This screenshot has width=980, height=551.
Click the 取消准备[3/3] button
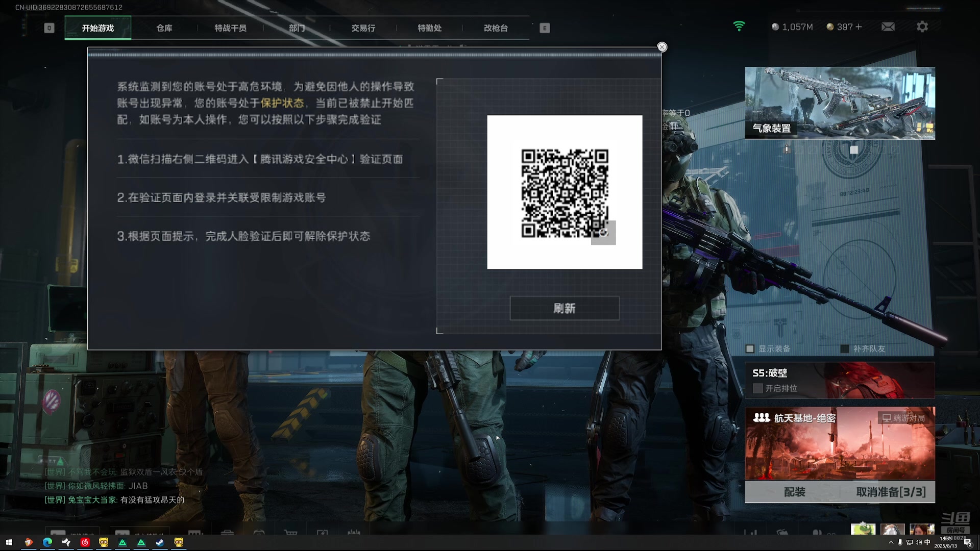point(890,492)
